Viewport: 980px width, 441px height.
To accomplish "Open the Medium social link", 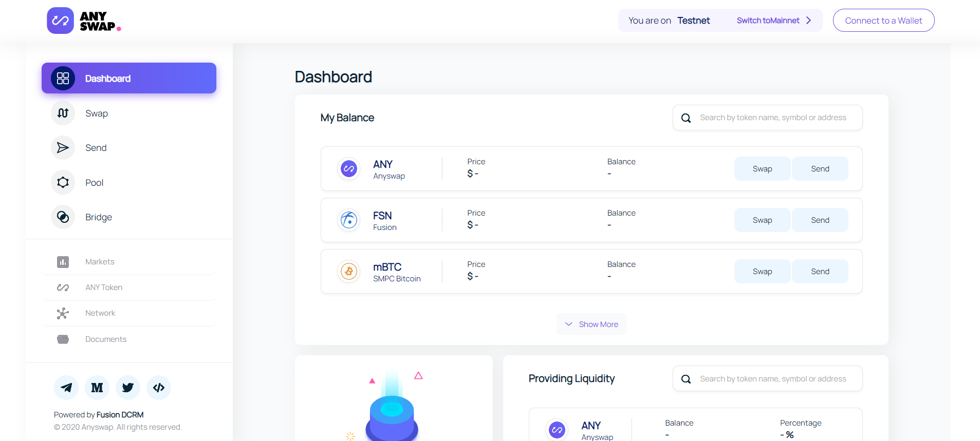I will [x=97, y=388].
